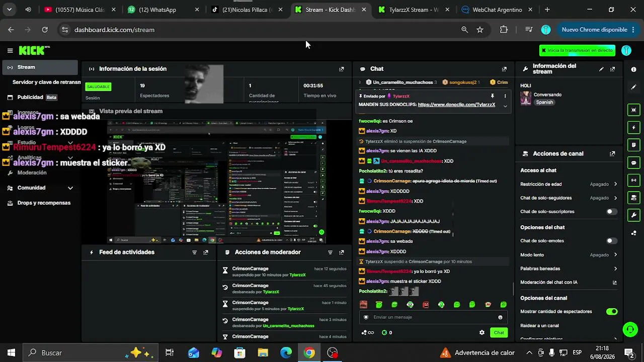
Task: Click the info icon in right sidebar
Action: (x=633, y=69)
